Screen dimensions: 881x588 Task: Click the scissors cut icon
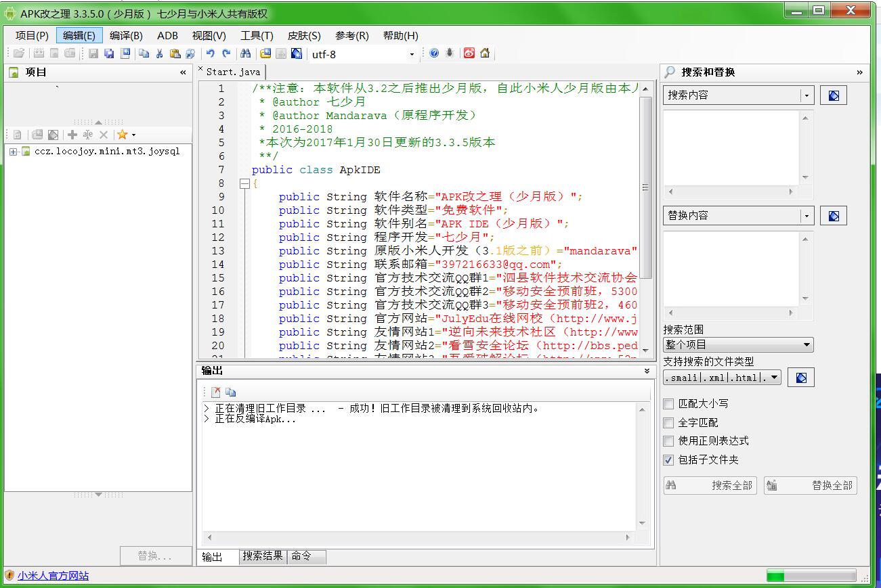(160, 53)
